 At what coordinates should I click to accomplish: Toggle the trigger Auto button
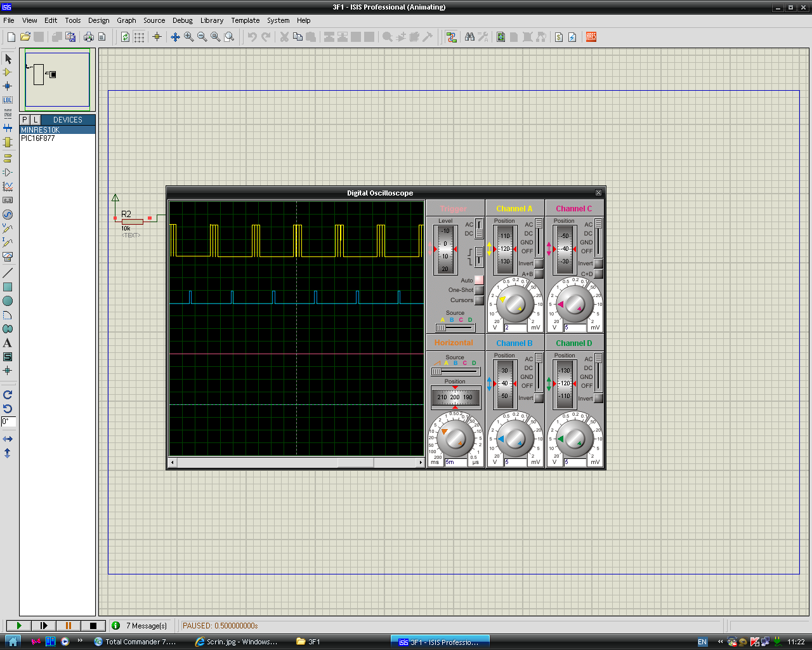[x=479, y=280]
